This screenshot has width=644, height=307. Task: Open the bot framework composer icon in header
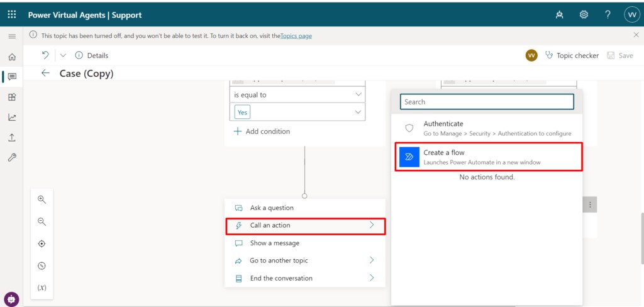(x=559, y=15)
